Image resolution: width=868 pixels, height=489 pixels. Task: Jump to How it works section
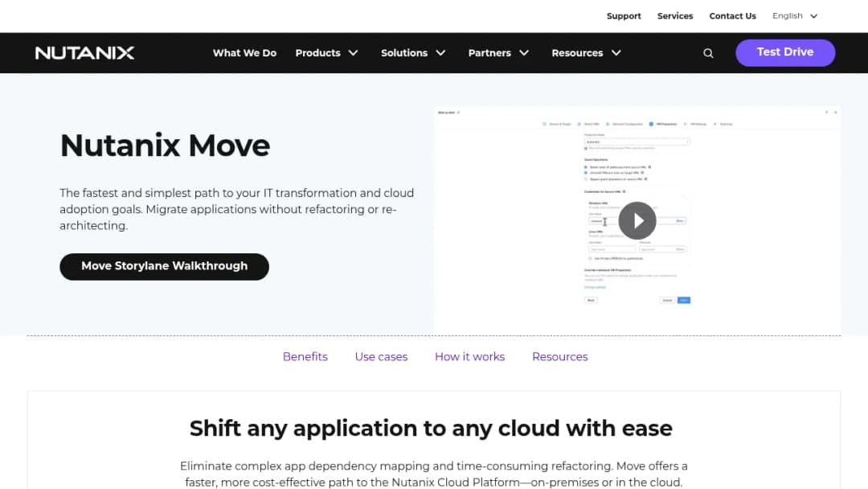469,356
